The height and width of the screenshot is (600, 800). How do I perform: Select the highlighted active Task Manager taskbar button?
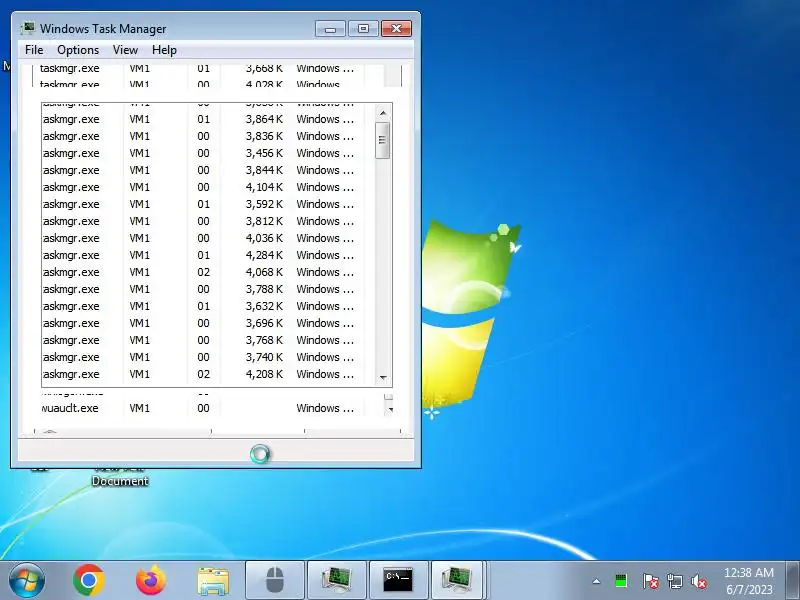pyautogui.click(x=457, y=580)
